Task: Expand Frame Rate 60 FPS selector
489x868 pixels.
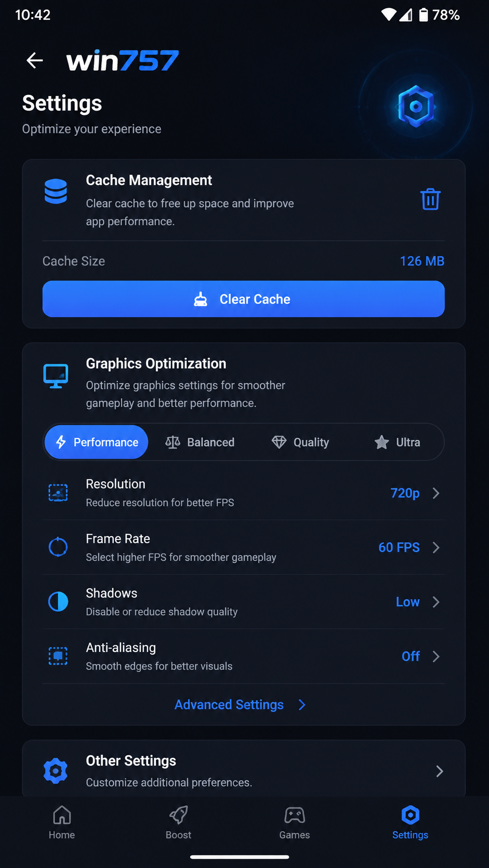Action: 409,547
